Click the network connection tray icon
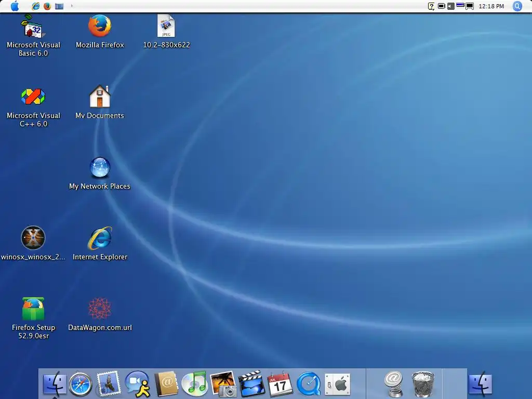 tap(460, 5)
